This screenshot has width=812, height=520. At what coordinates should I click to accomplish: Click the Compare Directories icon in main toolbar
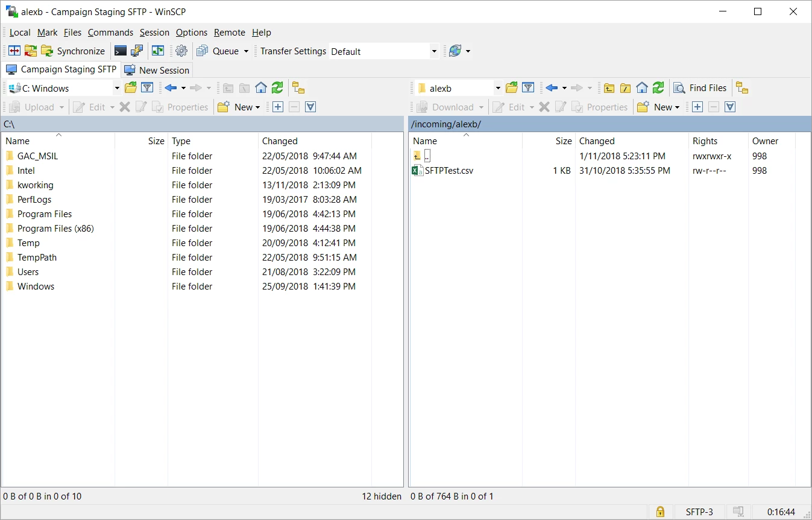(x=14, y=51)
